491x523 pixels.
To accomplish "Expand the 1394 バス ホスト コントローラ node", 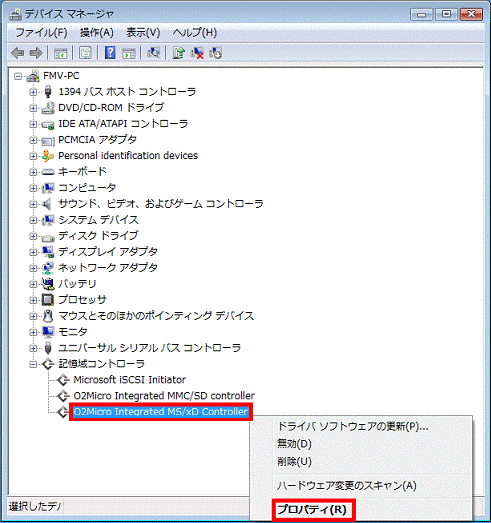I will coord(33,92).
